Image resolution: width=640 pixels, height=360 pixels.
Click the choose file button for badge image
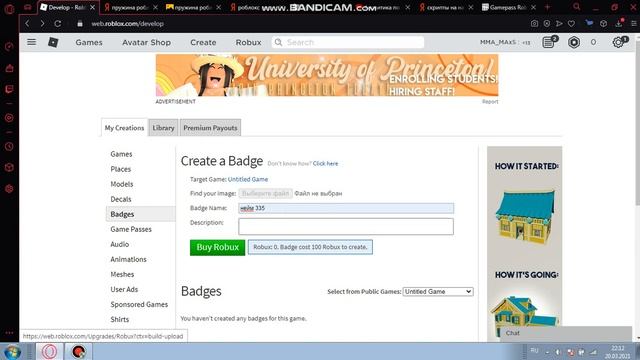pyautogui.click(x=265, y=193)
